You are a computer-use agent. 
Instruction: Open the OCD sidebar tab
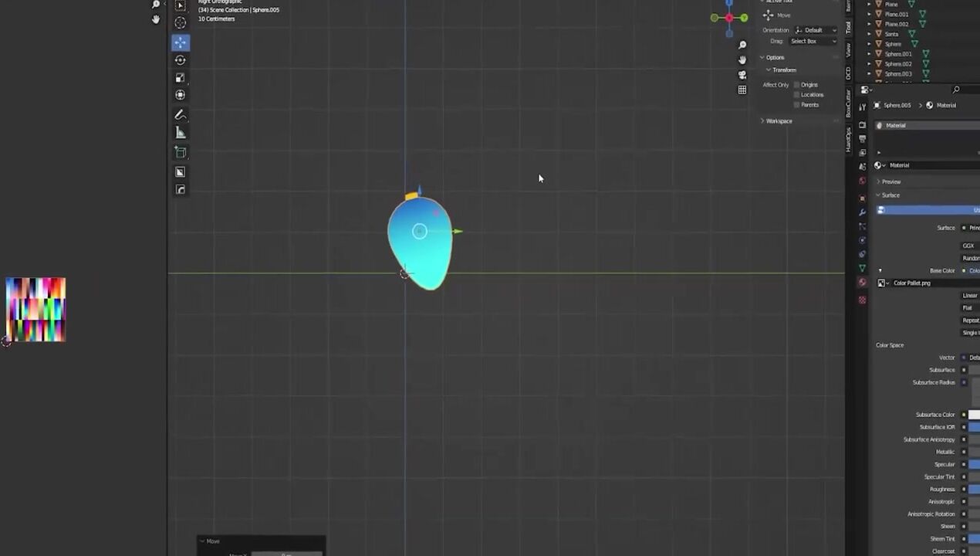click(848, 73)
